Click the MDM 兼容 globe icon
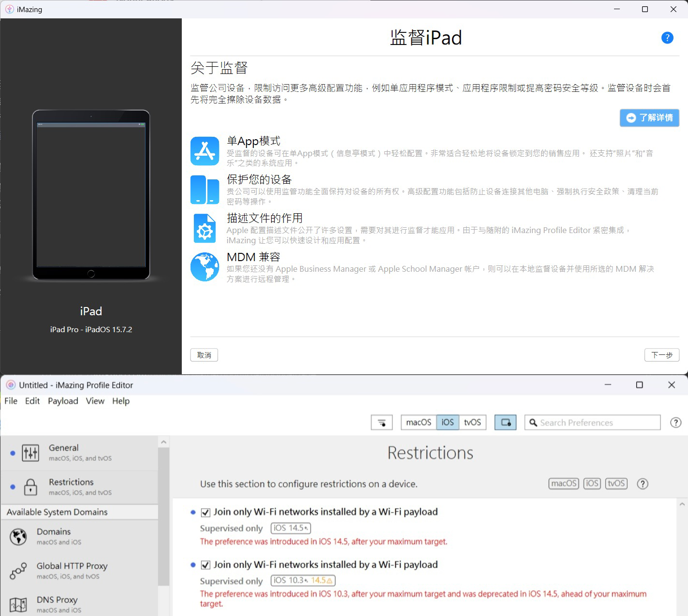 [x=205, y=267]
